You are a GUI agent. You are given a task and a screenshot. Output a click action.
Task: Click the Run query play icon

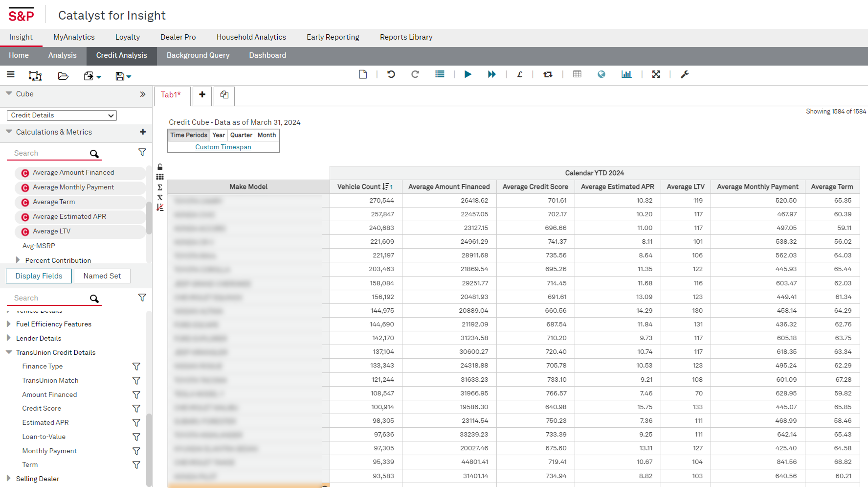click(x=468, y=74)
